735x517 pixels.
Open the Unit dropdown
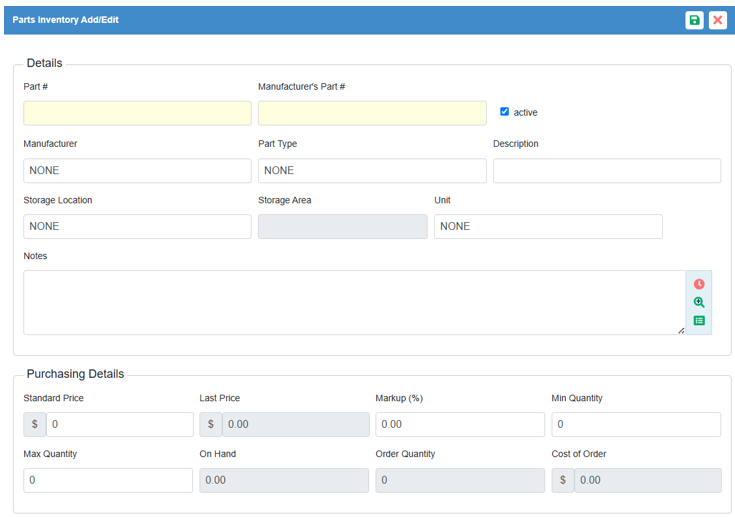pos(548,226)
